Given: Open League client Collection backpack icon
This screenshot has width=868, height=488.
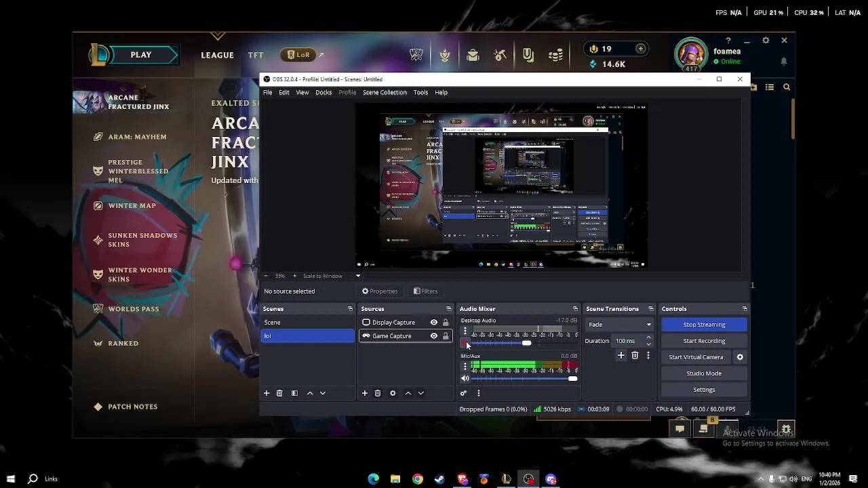Looking at the screenshot, I should 473,55.
